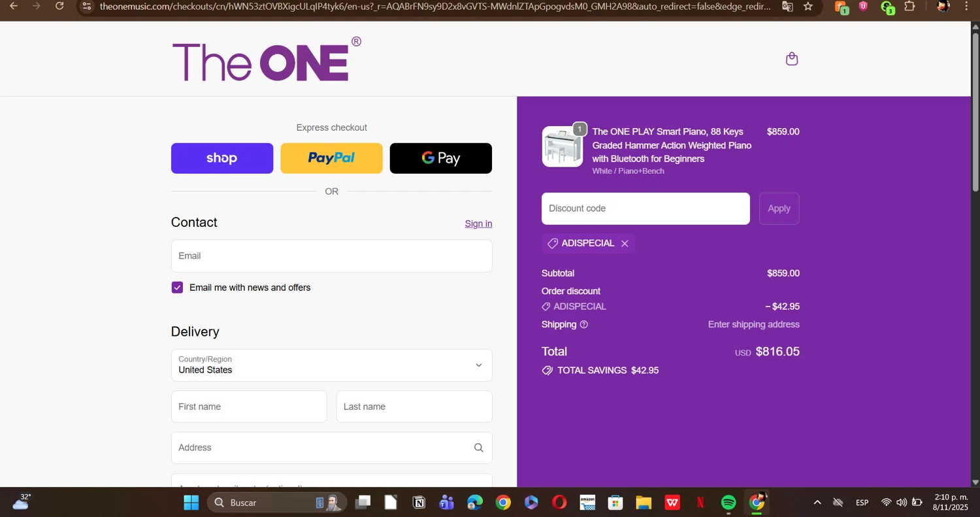Focus the Last name field
Screen dimensions: 980x517
pyautogui.click(x=414, y=407)
